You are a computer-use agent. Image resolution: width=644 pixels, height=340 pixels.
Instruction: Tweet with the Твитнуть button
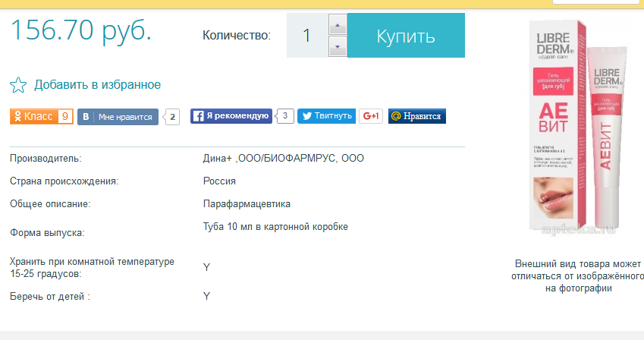point(326,116)
